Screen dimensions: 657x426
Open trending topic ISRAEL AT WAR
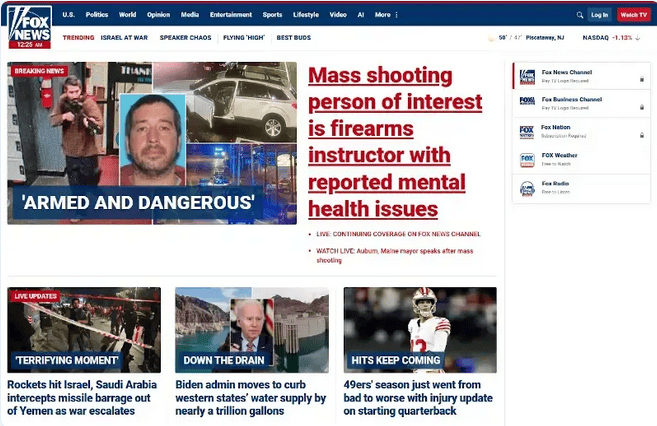tap(124, 38)
